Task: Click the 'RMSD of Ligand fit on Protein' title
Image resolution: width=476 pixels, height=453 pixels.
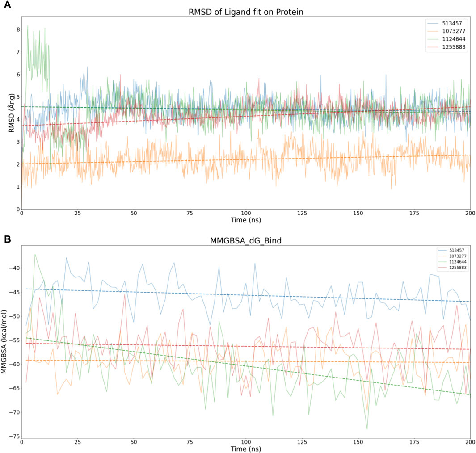Action: tap(246, 12)
